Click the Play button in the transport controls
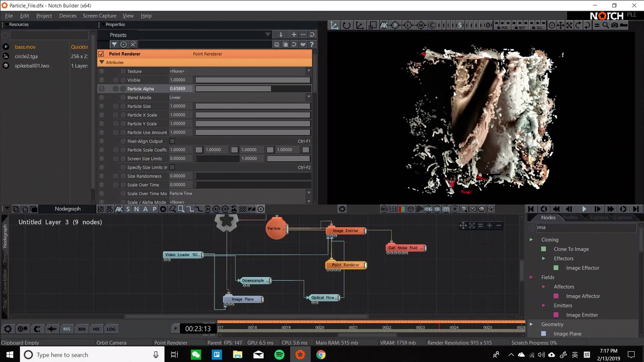644x362 pixels. (x=584, y=209)
